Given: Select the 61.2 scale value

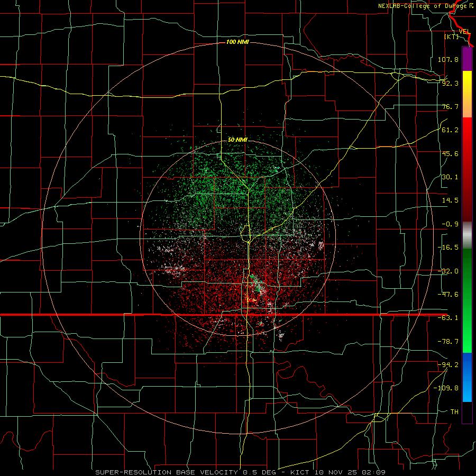Looking at the screenshot, I should 450,130.
